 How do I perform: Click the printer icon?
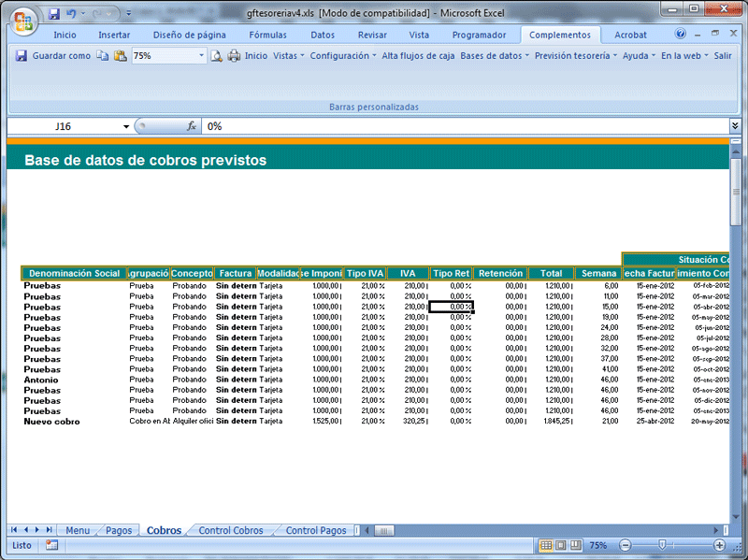(x=234, y=56)
